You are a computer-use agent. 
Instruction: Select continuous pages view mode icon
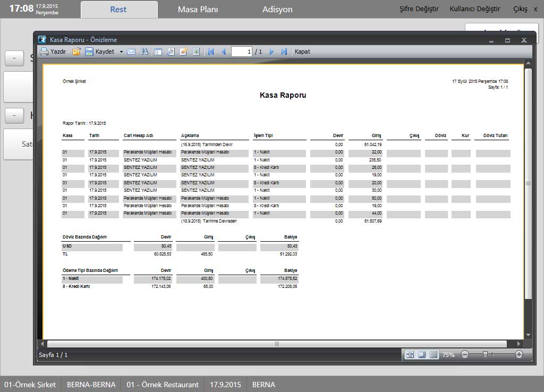click(x=433, y=354)
